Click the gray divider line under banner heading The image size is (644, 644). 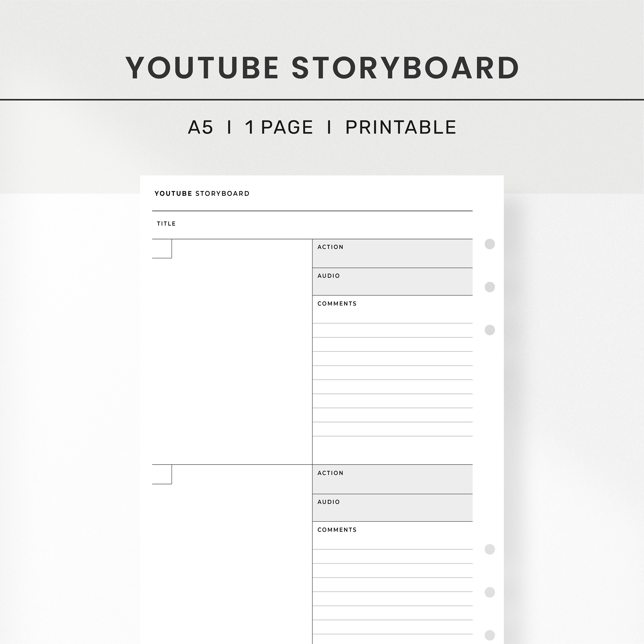pyautogui.click(x=322, y=99)
